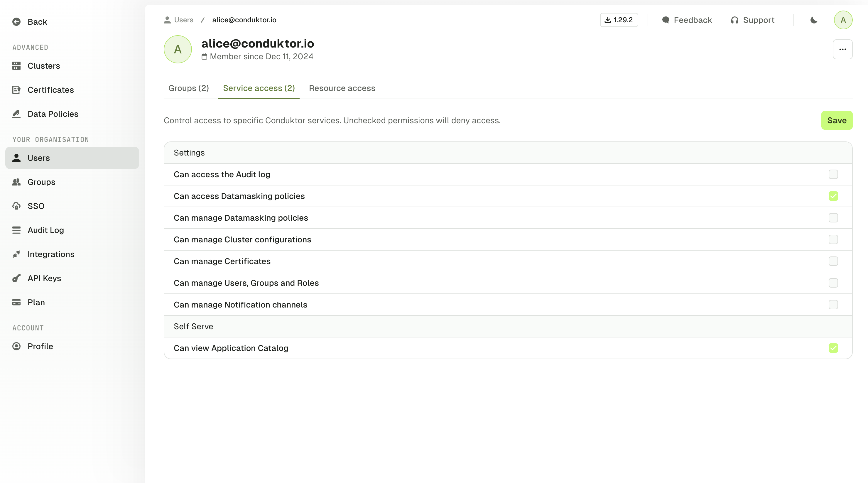868x483 pixels.
Task: Open the Support link
Action: coord(752,20)
